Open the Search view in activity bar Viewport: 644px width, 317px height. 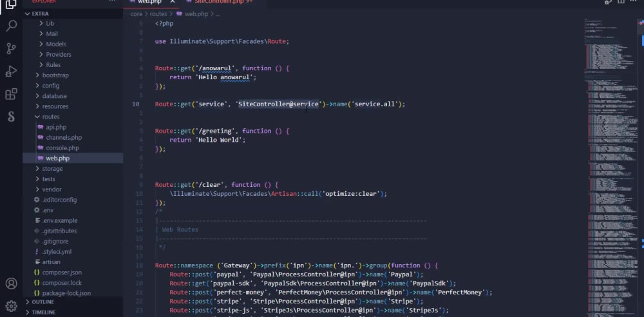pyautogui.click(x=11, y=26)
